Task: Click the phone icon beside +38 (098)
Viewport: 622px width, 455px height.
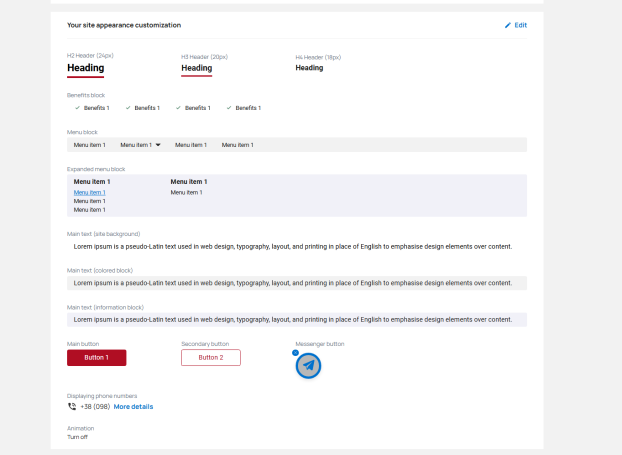Action: click(72, 407)
